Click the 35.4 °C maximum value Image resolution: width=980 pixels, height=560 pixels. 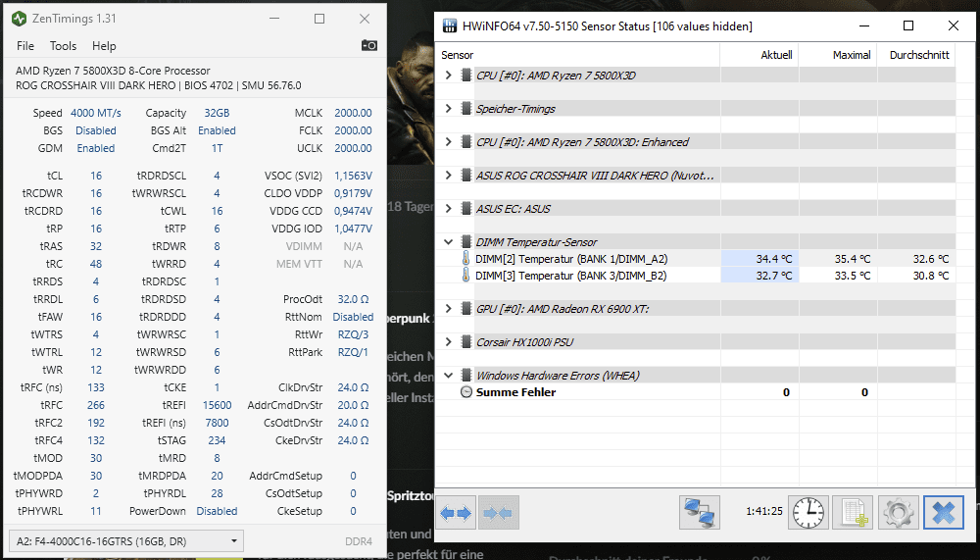click(853, 259)
